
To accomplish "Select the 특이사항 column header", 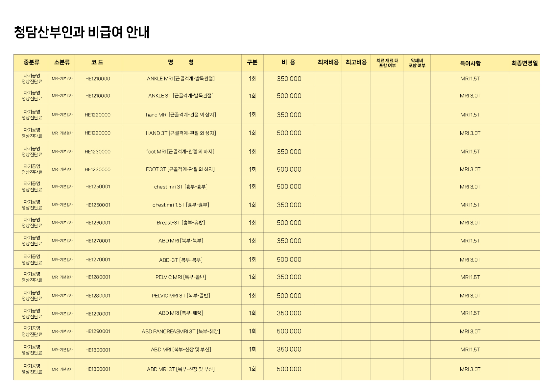I will [470, 63].
